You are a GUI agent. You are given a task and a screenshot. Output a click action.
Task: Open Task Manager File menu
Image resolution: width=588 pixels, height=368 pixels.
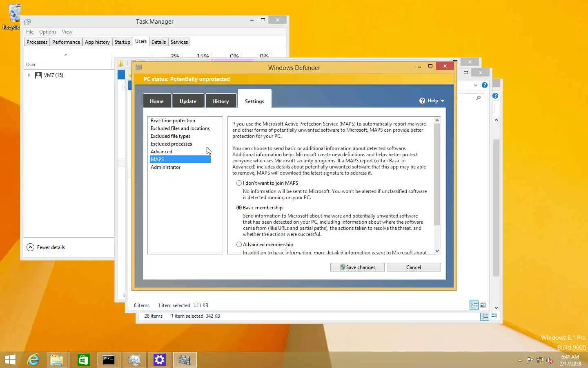[x=30, y=32]
